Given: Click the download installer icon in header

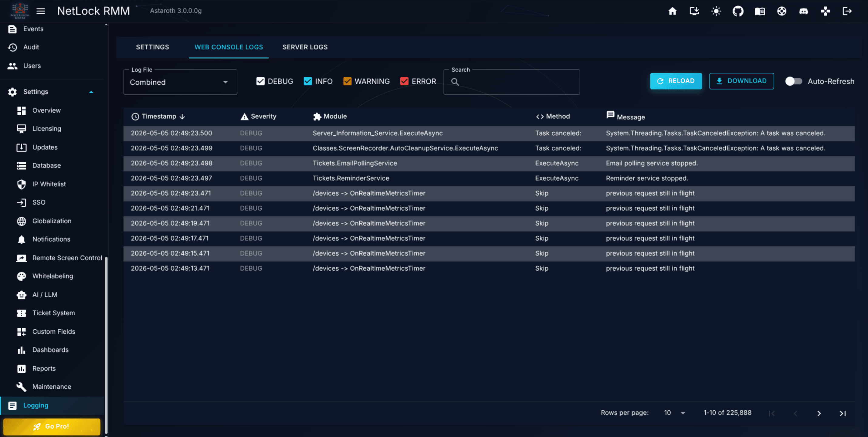Looking at the screenshot, I should tap(694, 11).
